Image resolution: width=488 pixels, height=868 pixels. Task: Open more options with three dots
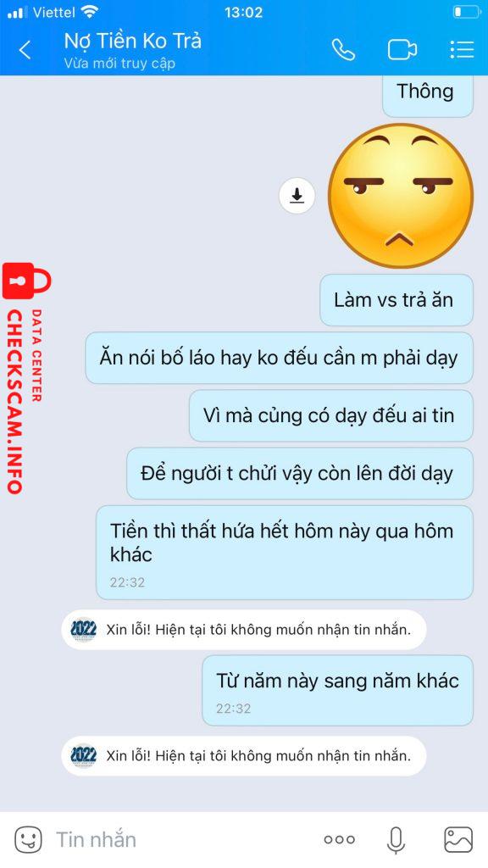pyautogui.click(x=339, y=840)
